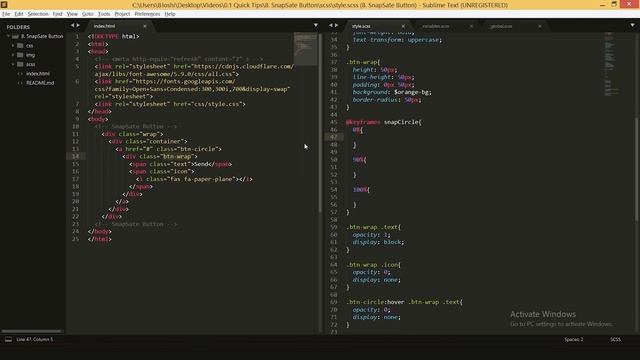Click the fa-paper-plane icon tag line
Image resolution: width=640 pixels, height=360 pixels.
(x=194, y=179)
